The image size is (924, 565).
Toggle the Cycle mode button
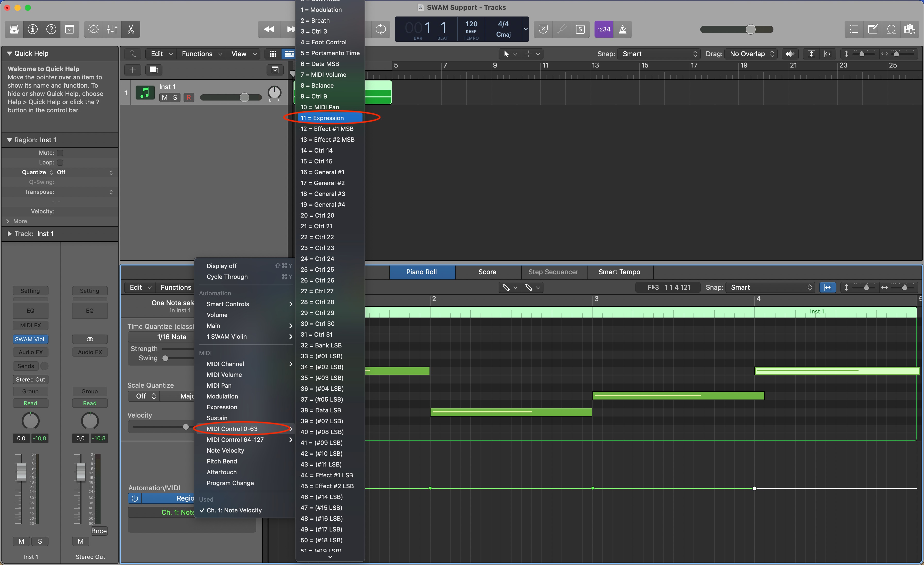click(381, 29)
